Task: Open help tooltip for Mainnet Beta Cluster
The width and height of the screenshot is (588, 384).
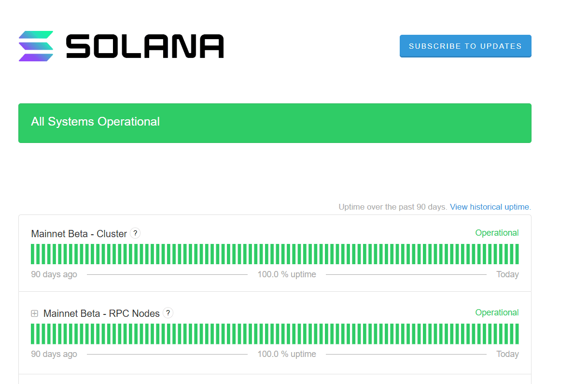Action: tap(136, 233)
